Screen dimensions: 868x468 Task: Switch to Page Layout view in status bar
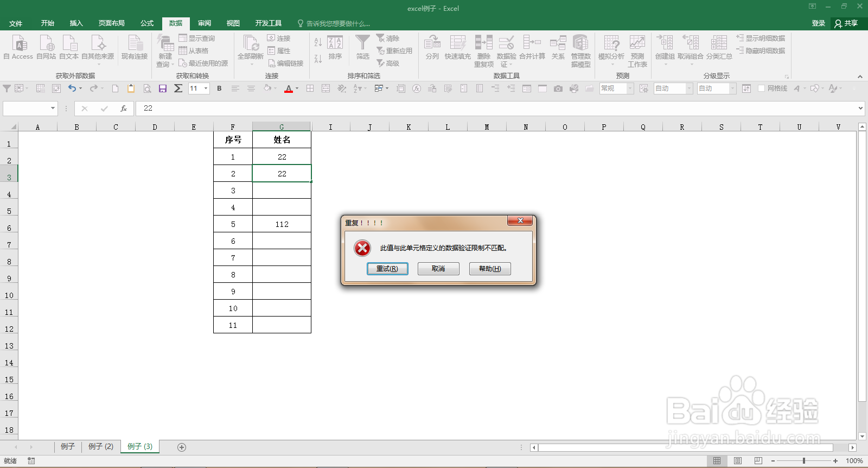coord(737,460)
